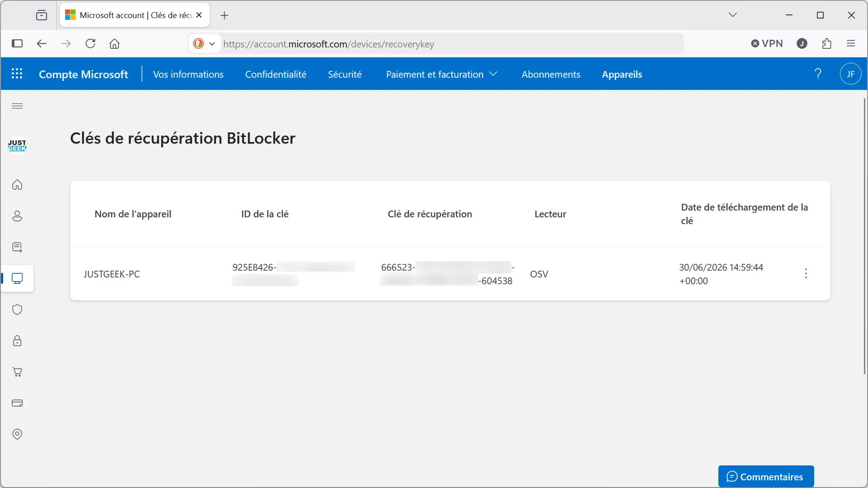
Task: Open the browser extensions puzzle icon
Action: 827,43
